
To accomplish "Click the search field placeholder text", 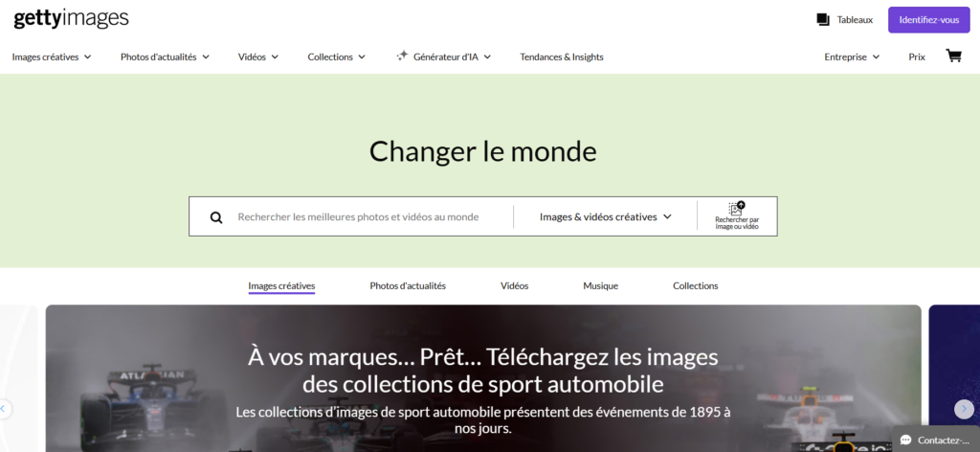I will click(x=358, y=217).
